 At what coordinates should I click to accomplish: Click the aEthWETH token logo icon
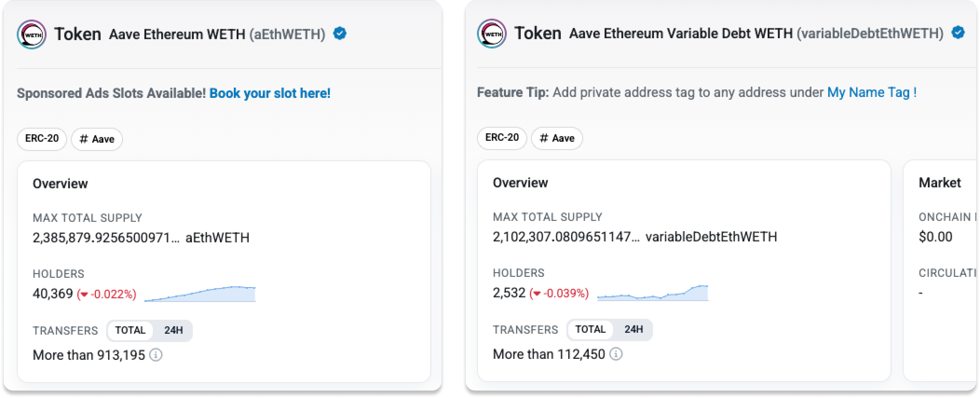coord(31,34)
